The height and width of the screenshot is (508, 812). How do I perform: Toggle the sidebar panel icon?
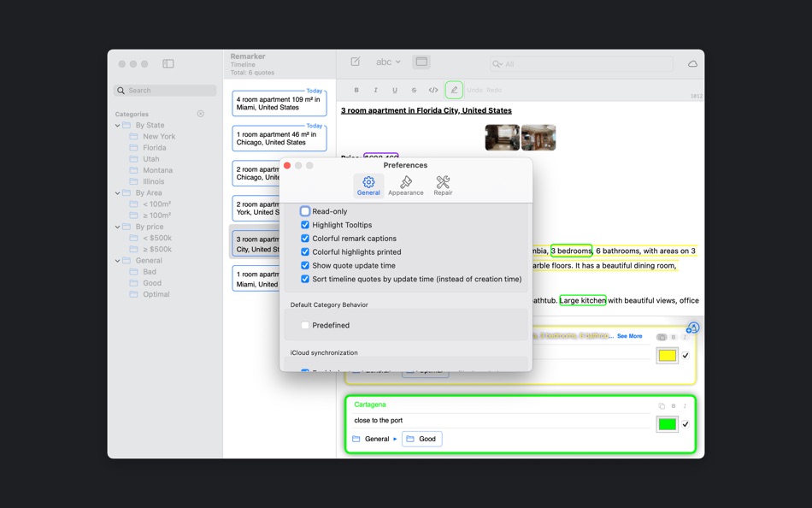168,64
